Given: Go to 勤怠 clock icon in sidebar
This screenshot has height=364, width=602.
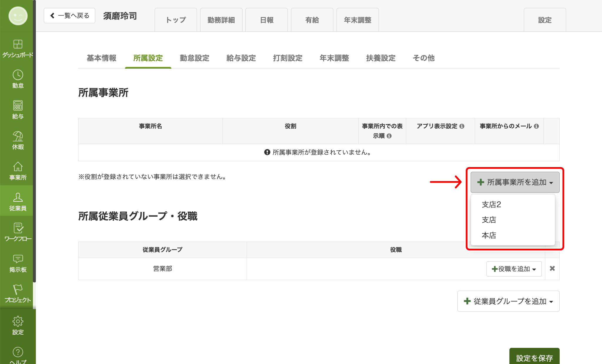Looking at the screenshot, I should (18, 75).
